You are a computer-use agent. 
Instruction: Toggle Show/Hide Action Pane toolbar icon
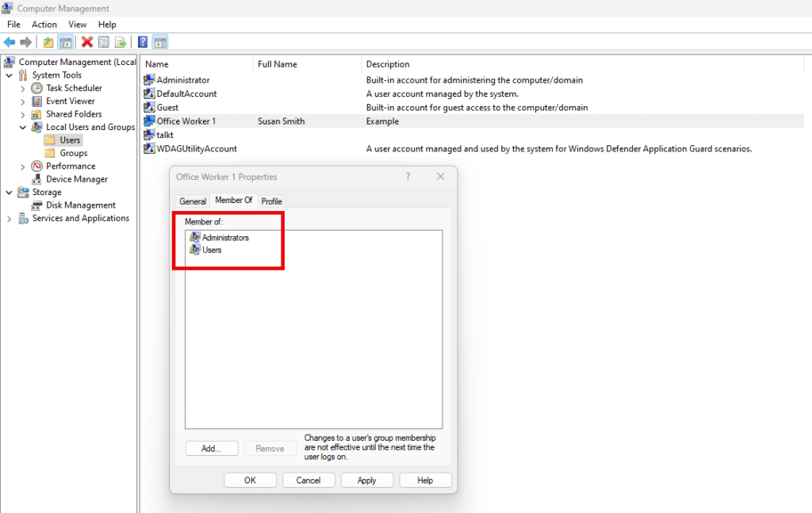pyautogui.click(x=160, y=43)
